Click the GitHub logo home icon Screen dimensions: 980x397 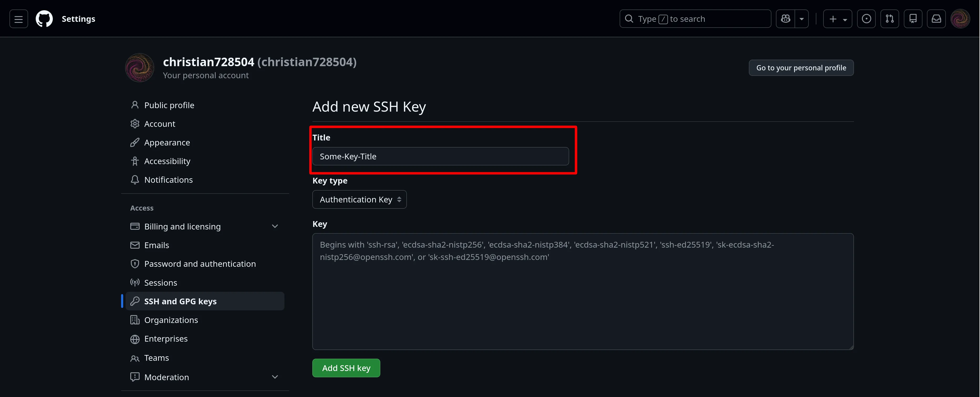[x=44, y=19]
